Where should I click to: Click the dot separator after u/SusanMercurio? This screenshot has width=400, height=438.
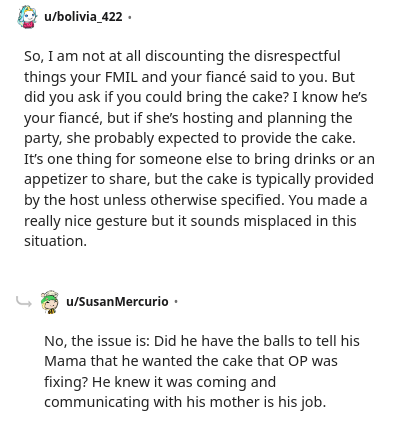(176, 302)
